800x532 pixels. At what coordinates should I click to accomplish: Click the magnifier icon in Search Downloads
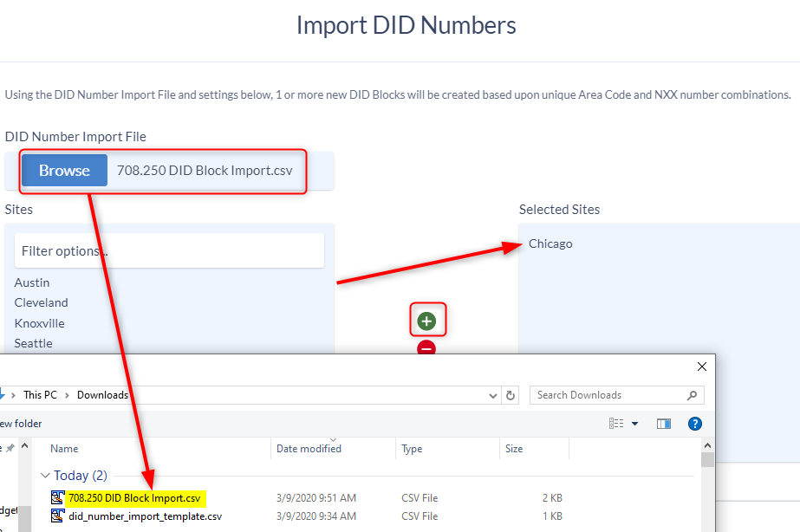pyautogui.click(x=692, y=395)
